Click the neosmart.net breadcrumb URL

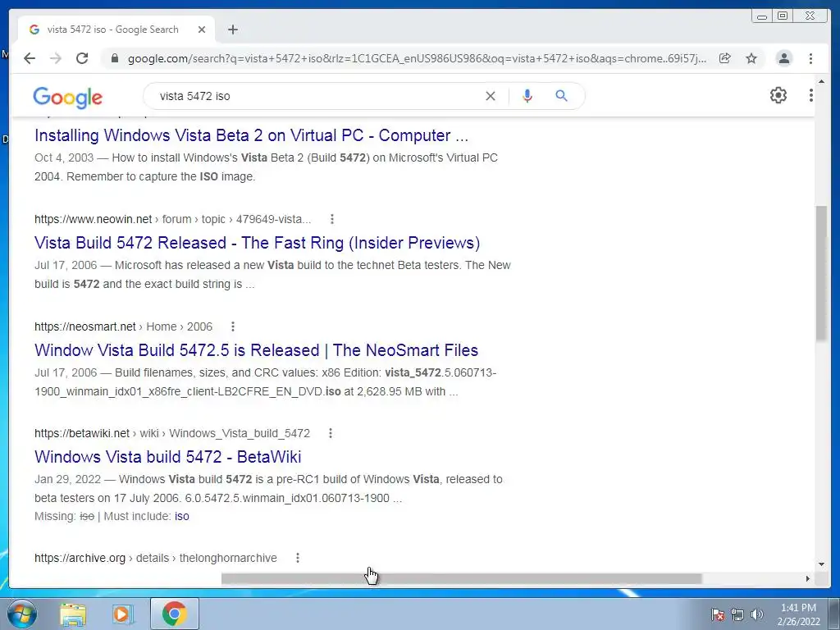click(123, 326)
